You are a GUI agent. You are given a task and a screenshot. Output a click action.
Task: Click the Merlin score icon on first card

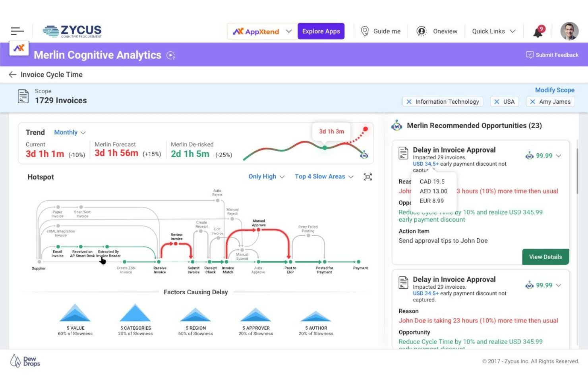coord(529,156)
